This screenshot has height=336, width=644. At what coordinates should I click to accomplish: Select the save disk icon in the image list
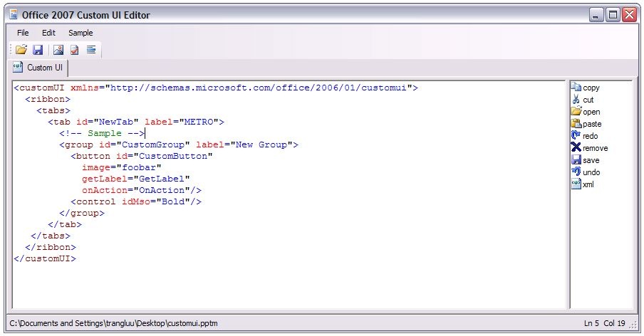tap(576, 160)
